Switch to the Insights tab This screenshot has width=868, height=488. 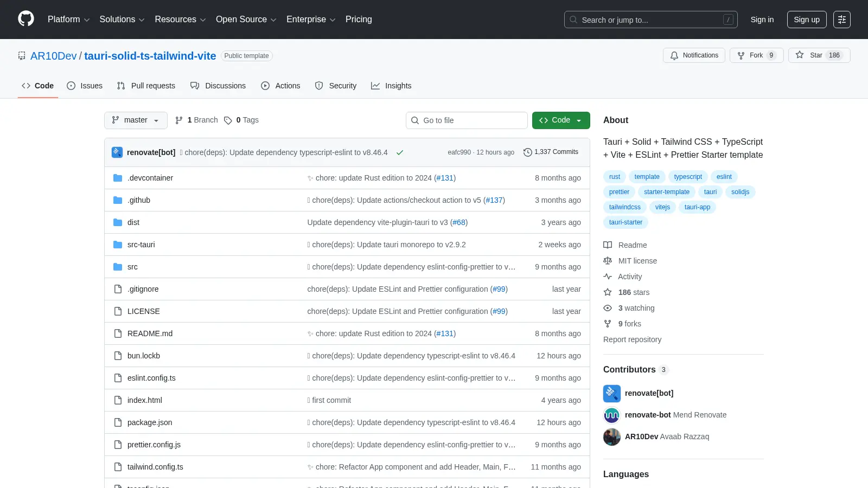pyautogui.click(x=391, y=86)
